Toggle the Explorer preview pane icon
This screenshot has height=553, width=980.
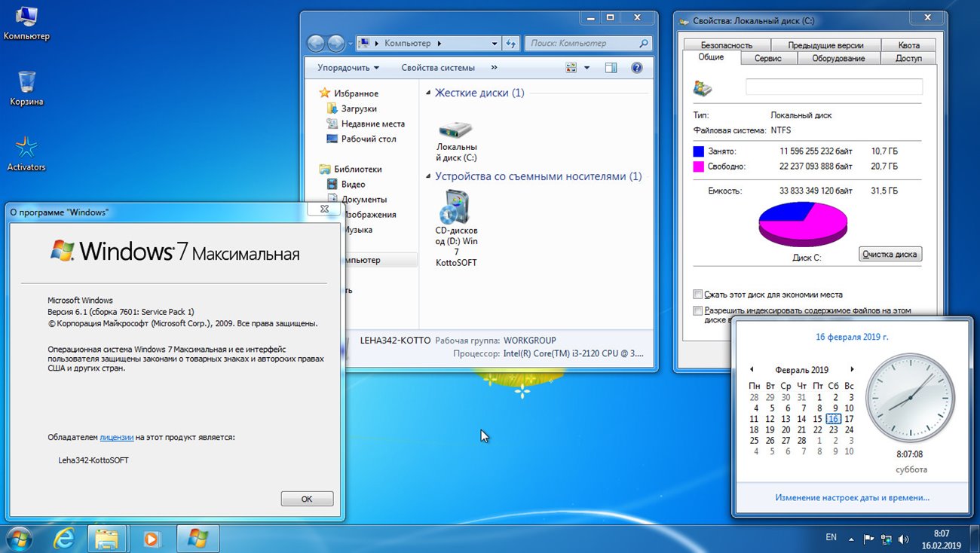click(611, 67)
